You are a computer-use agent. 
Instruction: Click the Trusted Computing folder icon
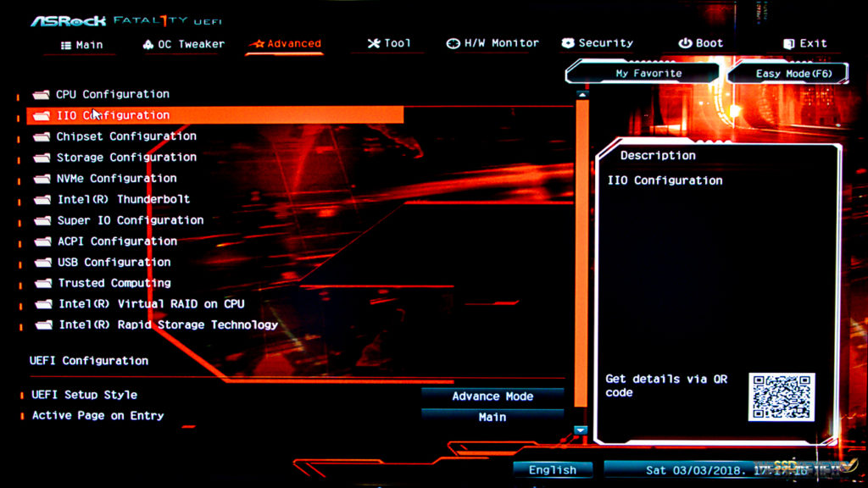pos(44,283)
